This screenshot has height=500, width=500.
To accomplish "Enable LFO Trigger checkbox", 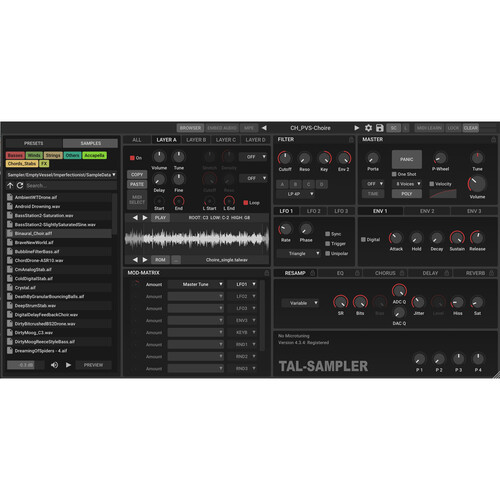I will (x=328, y=244).
